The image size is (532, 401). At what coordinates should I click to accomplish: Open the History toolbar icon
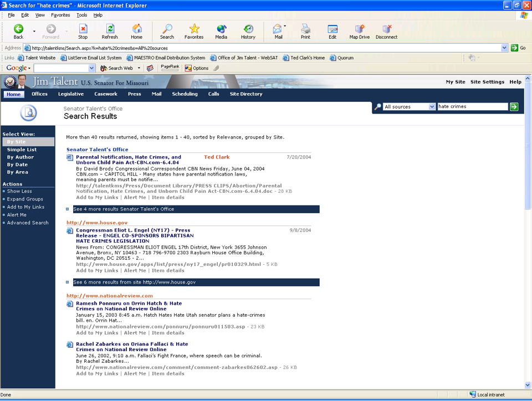[x=248, y=29]
